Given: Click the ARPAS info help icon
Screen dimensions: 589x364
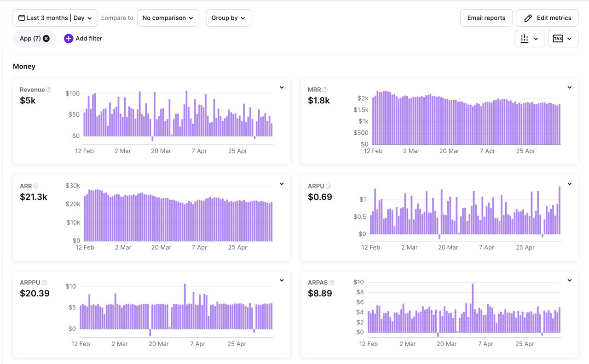Looking at the screenshot, I should tap(331, 283).
